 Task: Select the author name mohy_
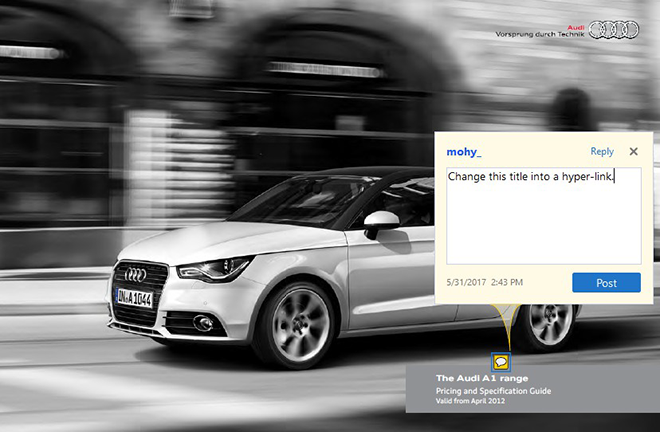464,152
